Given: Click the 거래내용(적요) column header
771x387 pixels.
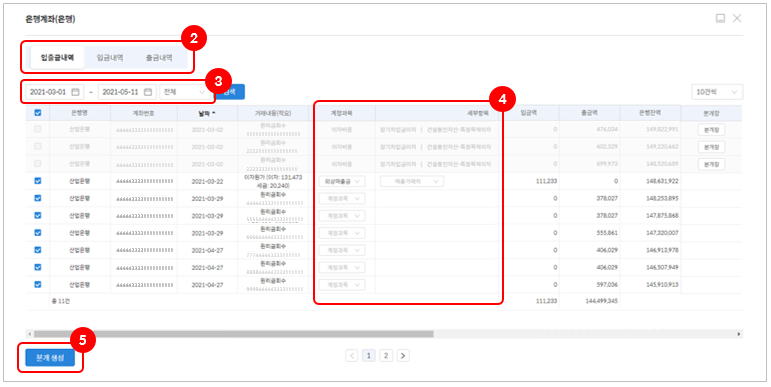Looking at the screenshot, I should pos(273,113).
